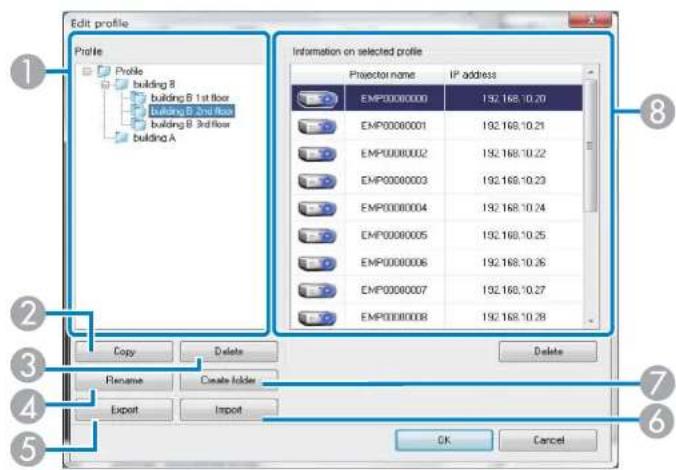
Task: Click the projector icon for EMP00080000
Action: pyautogui.click(x=317, y=99)
